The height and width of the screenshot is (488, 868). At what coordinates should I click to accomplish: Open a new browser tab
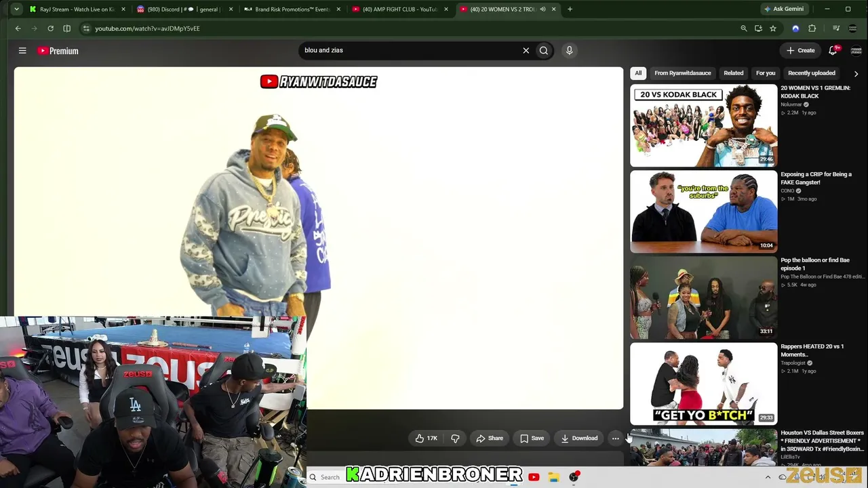[x=570, y=9]
